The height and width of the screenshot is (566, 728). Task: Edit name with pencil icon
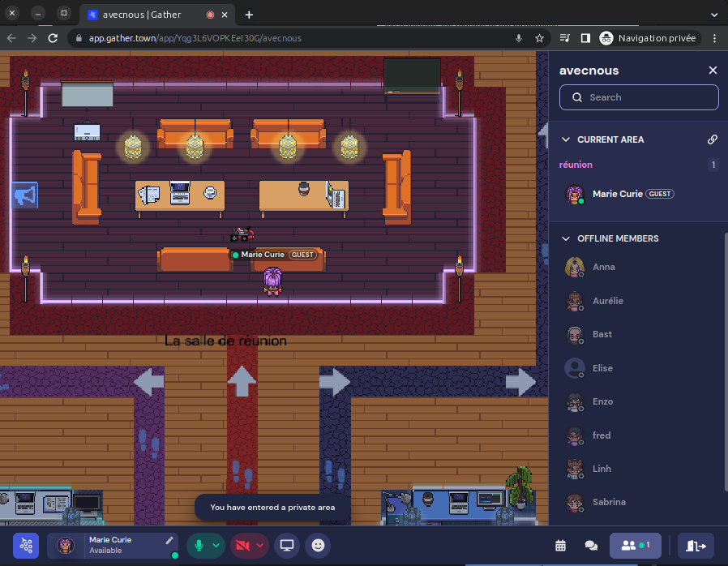tap(169, 540)
